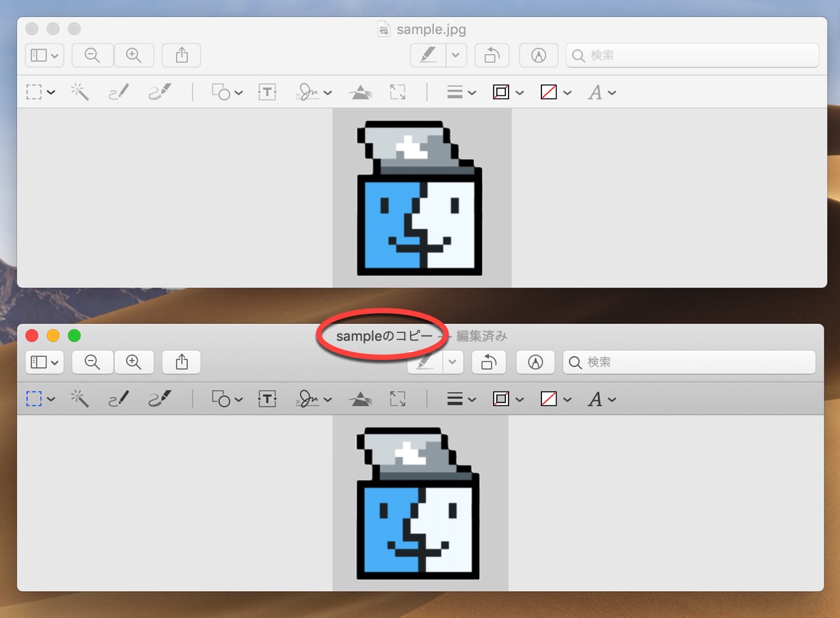Pick the Sketch pen in sampleのコピー window
The width and height of the screenshot is (840, 618).
click(x=119, y=399)
